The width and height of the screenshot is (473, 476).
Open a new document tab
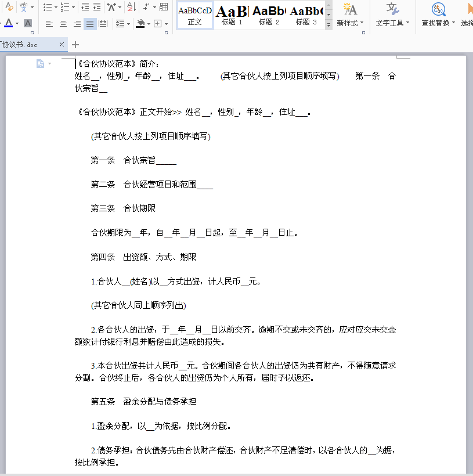(75, 45)
